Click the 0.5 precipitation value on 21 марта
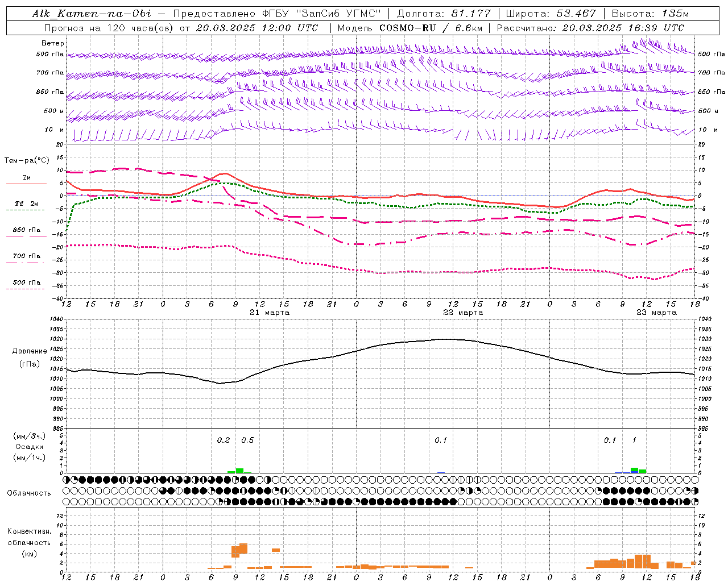Screen dimensions: 728x582 click(x=247, y=440)
